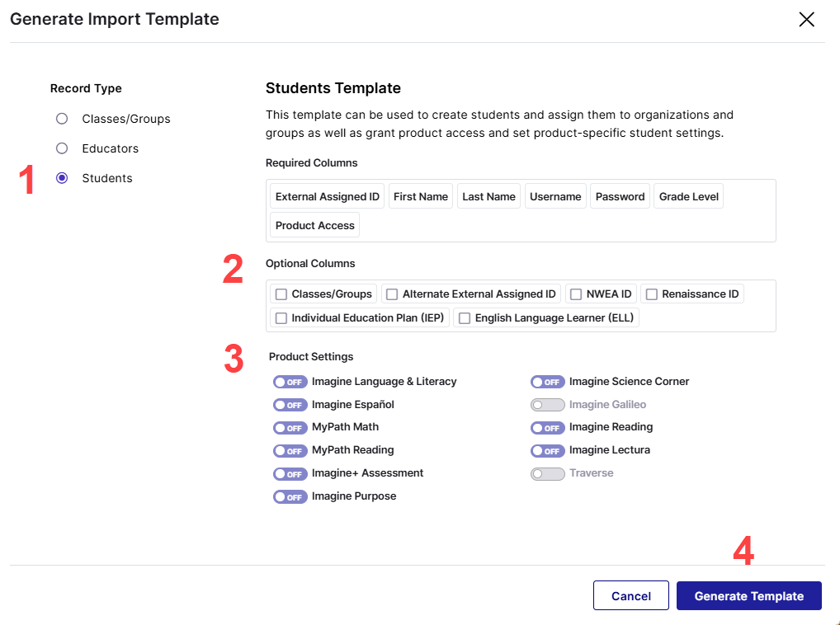This screenshot has height=625, width=840.
Task: Enable the Imagine Español toggle
Action: 290,405
